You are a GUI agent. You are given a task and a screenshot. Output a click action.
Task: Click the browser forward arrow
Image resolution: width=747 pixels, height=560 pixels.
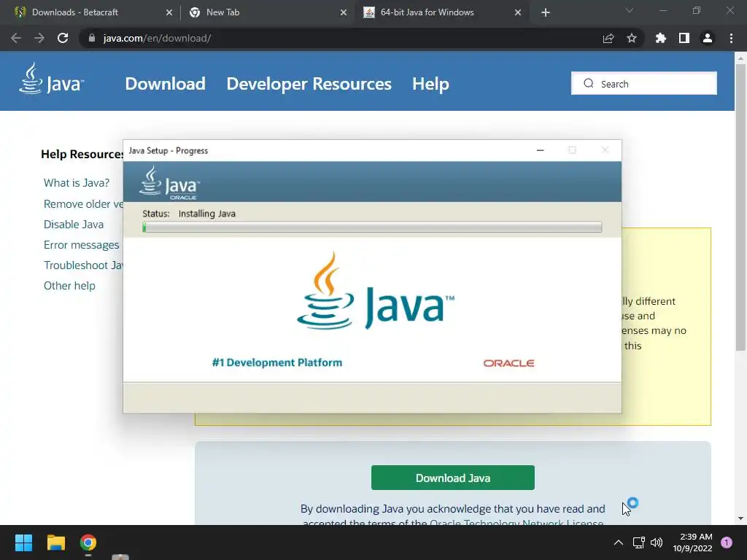pos(39,38)
